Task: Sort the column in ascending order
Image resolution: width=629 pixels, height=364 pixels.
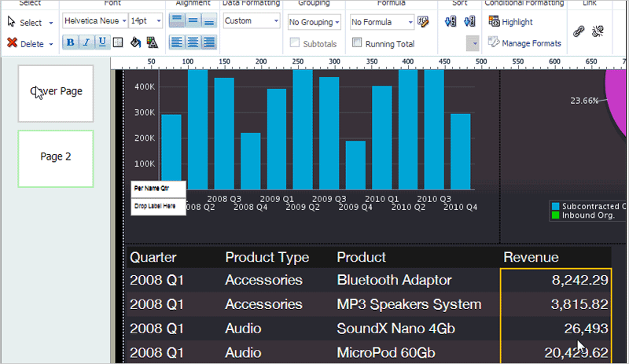Action: (451, 23)
